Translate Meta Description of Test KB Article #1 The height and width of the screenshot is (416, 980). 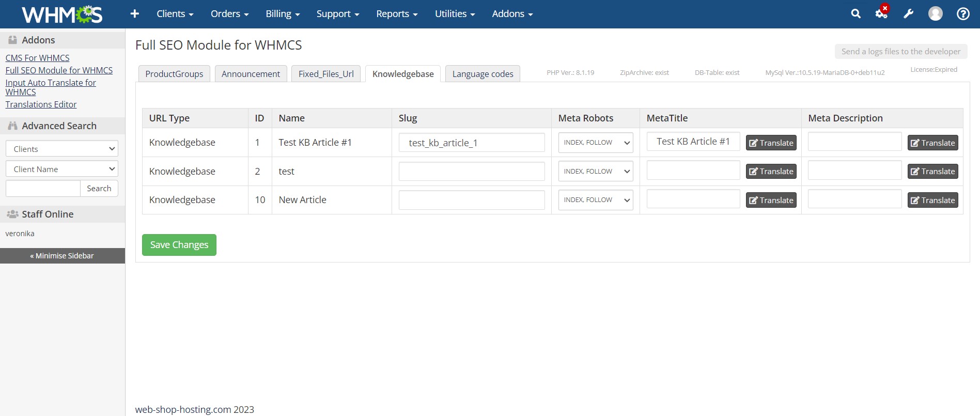coord(932,143)
